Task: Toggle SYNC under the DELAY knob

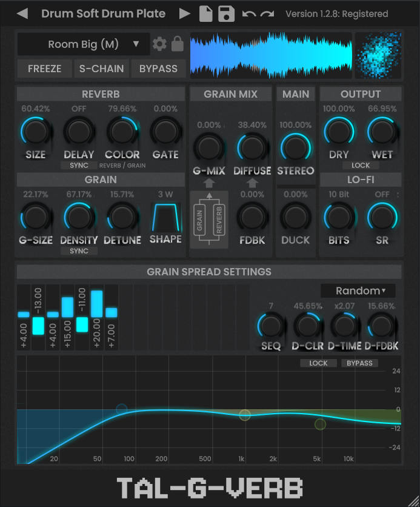Action: pos(79,165)
